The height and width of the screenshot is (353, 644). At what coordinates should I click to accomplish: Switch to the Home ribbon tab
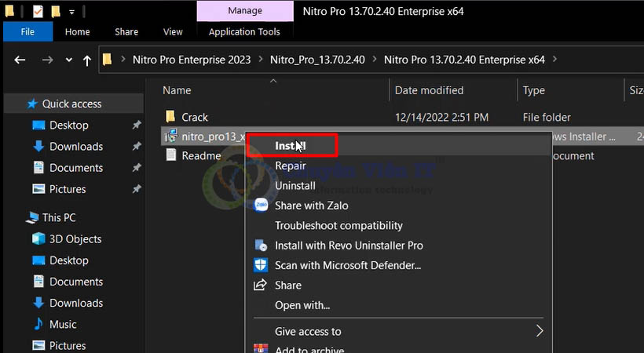point(77,31)
